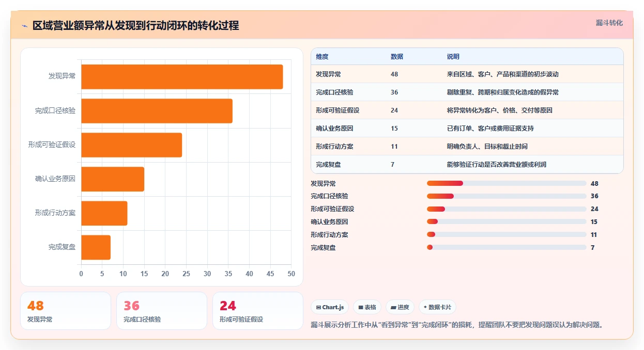Open the 48 发现异常 stat card

(x=66, y=311)
